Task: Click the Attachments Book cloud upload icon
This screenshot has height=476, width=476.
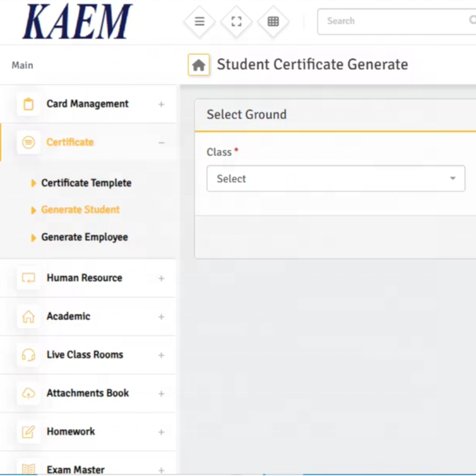Action: 29,394
